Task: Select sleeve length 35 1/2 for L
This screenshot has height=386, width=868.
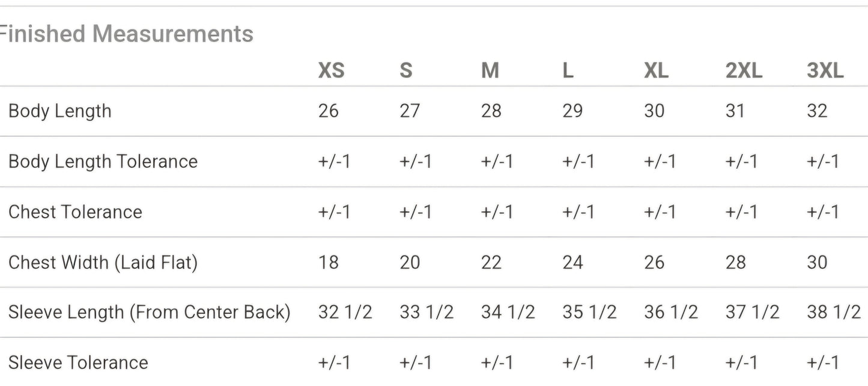Action: pyautogui.click(x=590, y=313)
